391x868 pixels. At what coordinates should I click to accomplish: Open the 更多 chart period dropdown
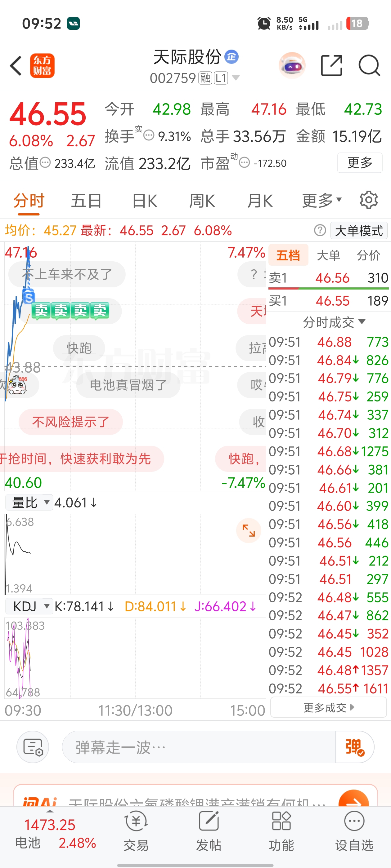pyautogui.click(x=322, y=201)
